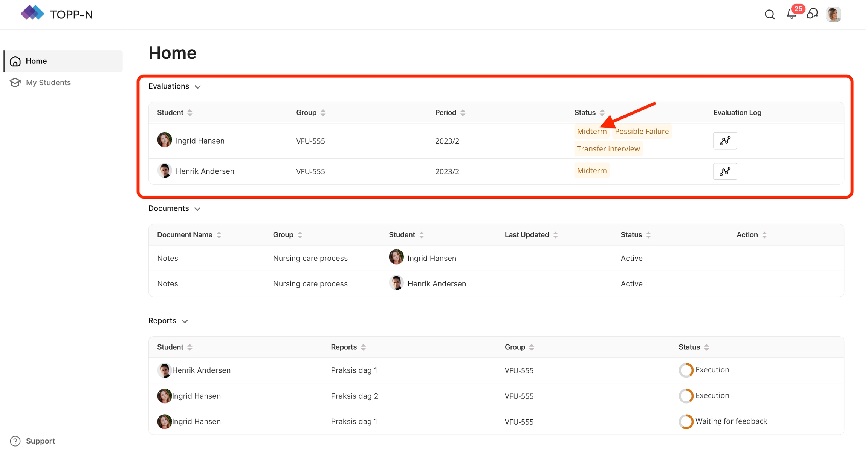
Task: Sort evaluations by Period column
Action: click(x=463, y=113)
